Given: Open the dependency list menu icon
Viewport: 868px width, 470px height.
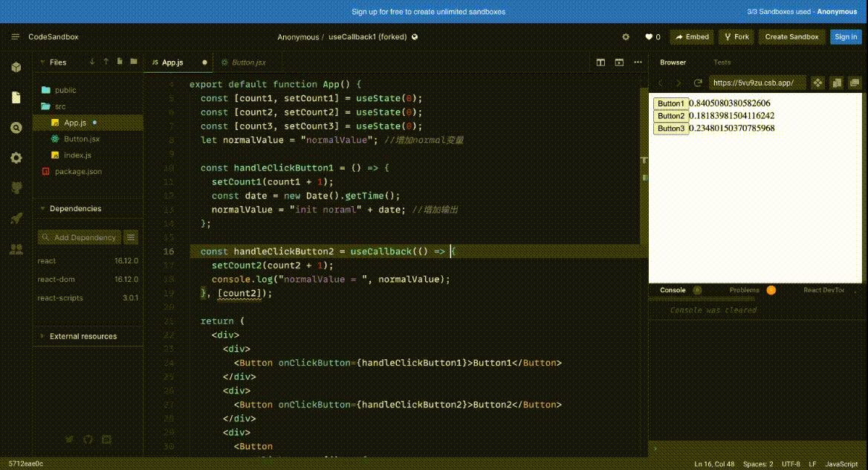Looking at the screenshot, I should tap(131, 237).
